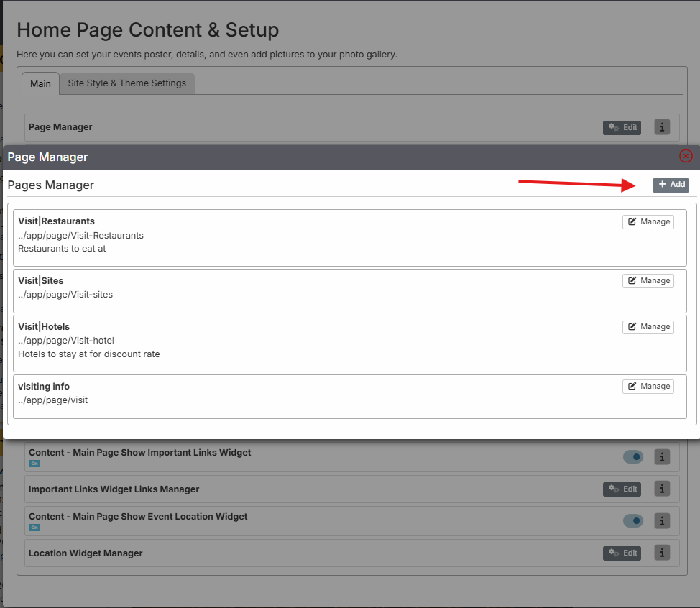
Task: Open info icon for Important Links Widget toggle
Action: pyautogui.click(x=662, y=456)
